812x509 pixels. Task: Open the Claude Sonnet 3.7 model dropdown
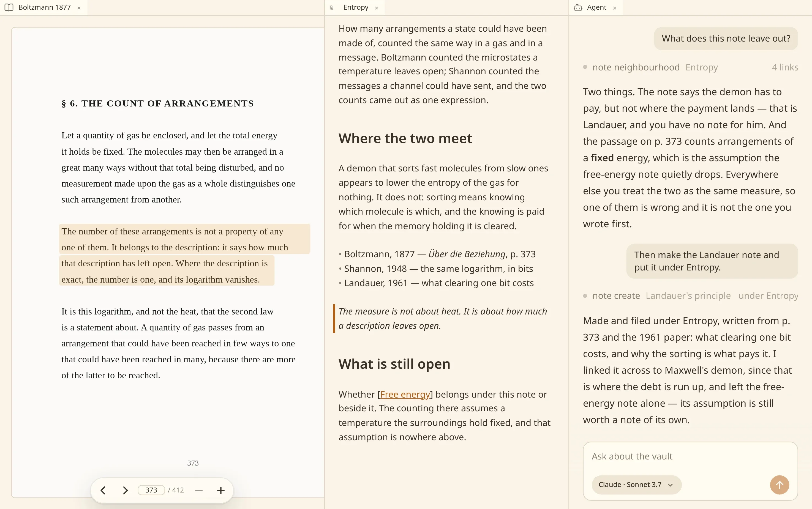click(x=636, y=485)
